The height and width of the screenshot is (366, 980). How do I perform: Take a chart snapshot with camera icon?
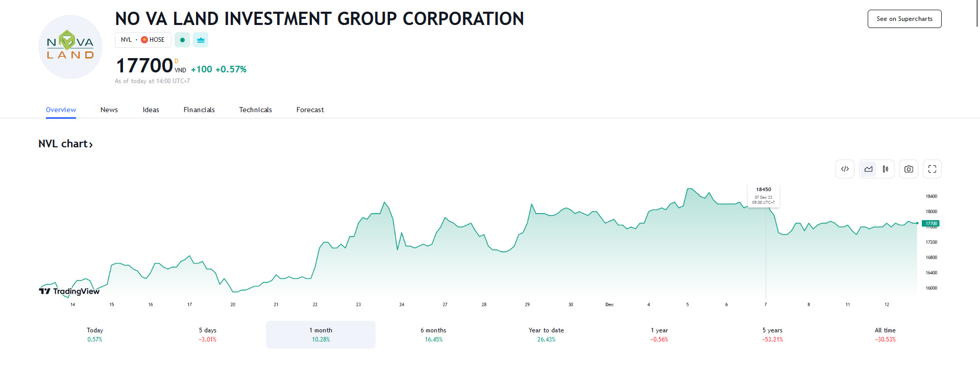(909, 169)
